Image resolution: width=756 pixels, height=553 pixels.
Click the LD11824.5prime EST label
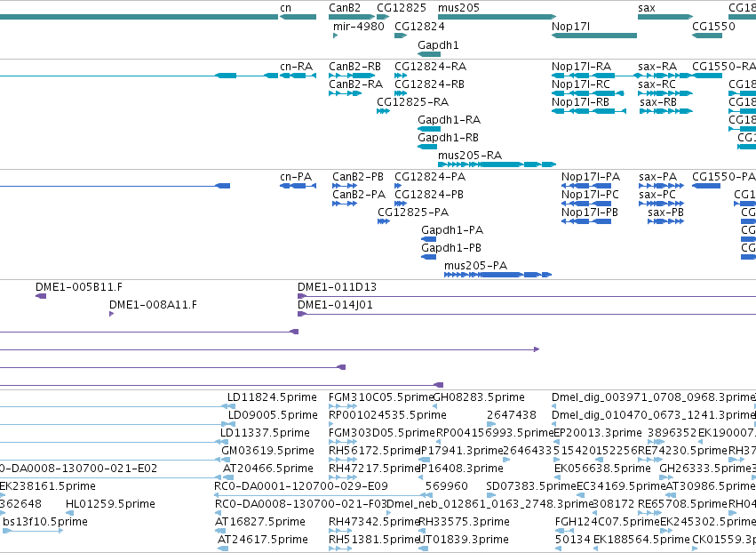(272, 397)
